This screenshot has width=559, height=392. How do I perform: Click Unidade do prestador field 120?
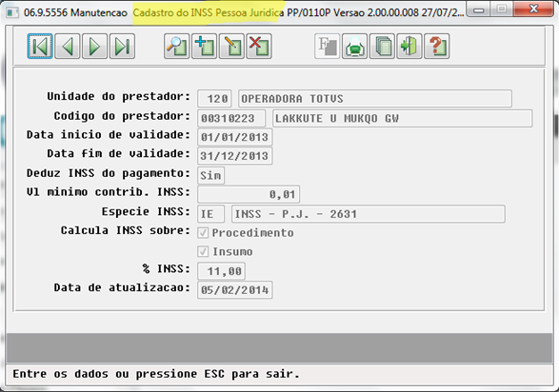pyautogui.click(x=214, y=99)
